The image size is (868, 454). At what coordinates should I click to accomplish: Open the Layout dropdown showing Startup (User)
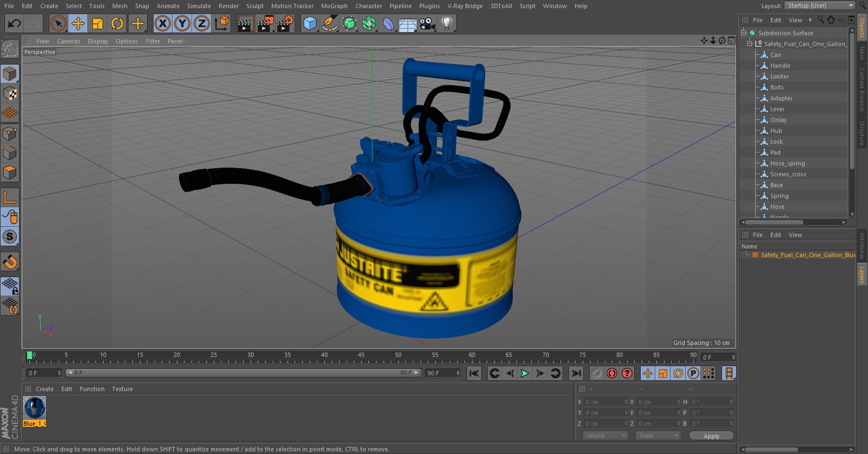click(820, 5)
